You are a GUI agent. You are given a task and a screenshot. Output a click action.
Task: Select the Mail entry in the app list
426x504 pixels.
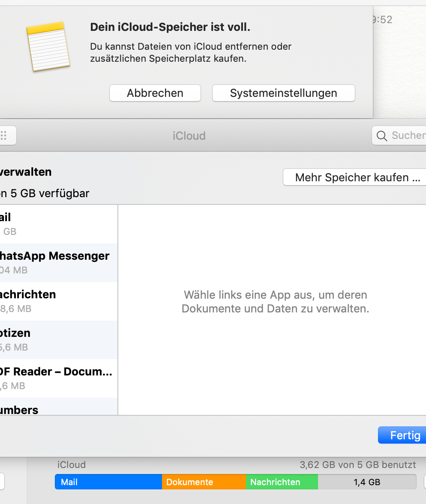[59, 224]
